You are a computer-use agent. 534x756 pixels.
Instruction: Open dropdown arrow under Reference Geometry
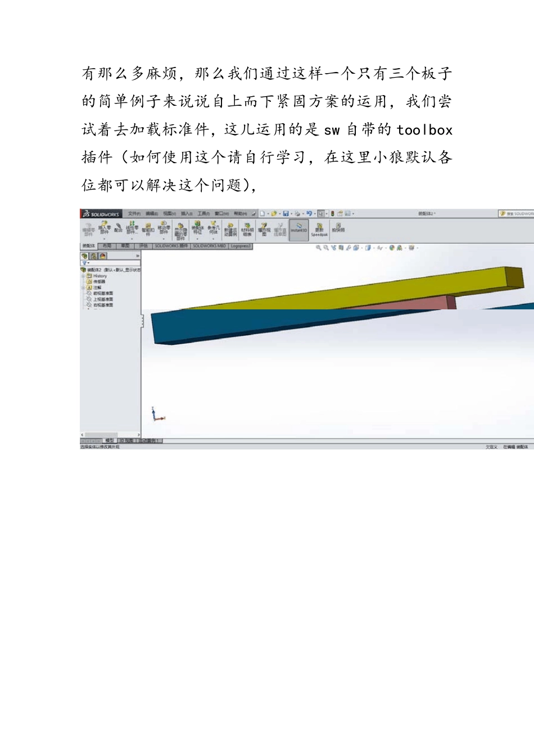pos(214,239)
